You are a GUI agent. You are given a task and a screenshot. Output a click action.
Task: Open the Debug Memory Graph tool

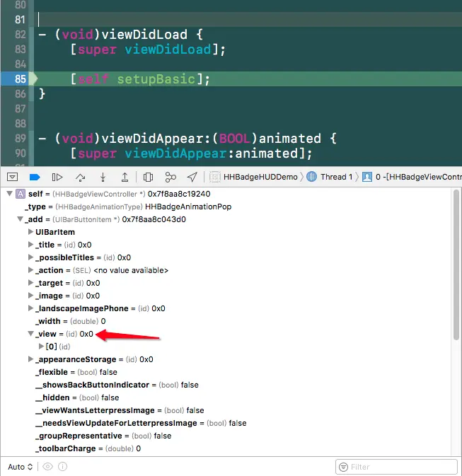click(x=171, y=177)
